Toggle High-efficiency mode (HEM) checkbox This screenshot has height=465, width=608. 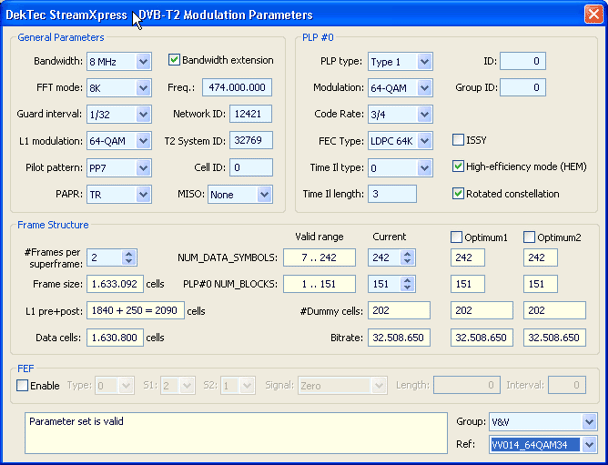(458, 166)
